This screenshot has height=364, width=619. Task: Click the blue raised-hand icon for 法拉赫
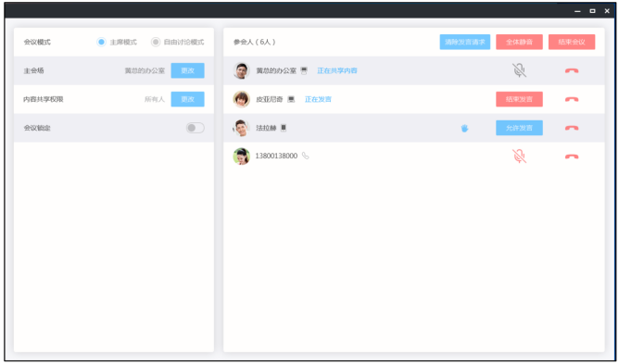pyautogui.click(x=464, y=128)
